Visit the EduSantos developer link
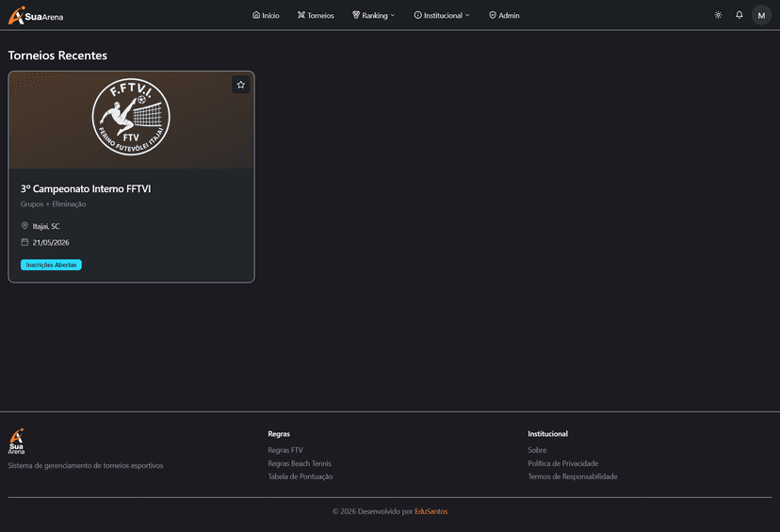This screenshot has width=780, height=532. 431,511
